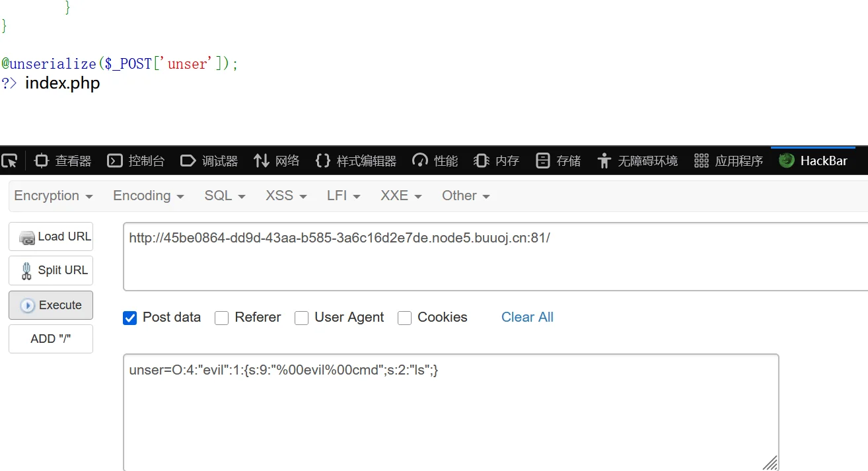Expand the SQL dropdown menu

click(225, 196)
